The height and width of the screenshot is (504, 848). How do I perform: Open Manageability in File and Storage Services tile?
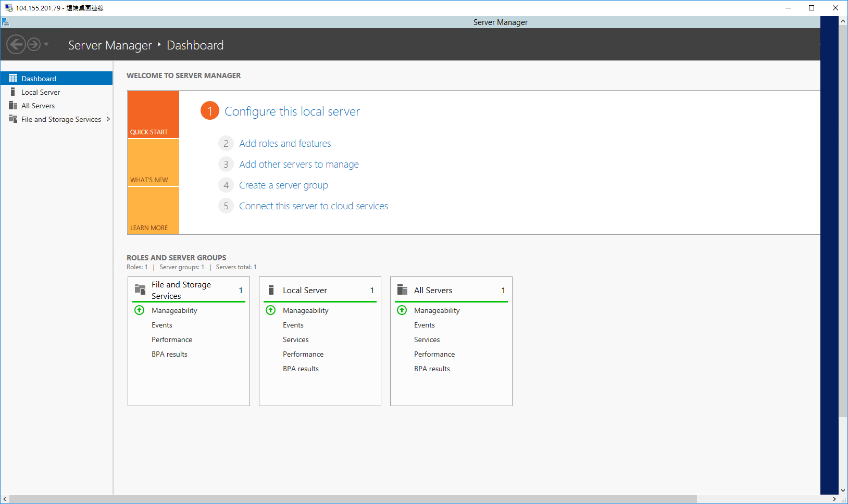pyautogui.click(x=174, y=310)
